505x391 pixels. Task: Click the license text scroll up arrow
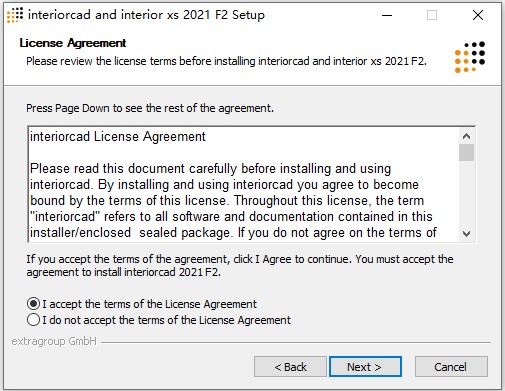point(466,136)
